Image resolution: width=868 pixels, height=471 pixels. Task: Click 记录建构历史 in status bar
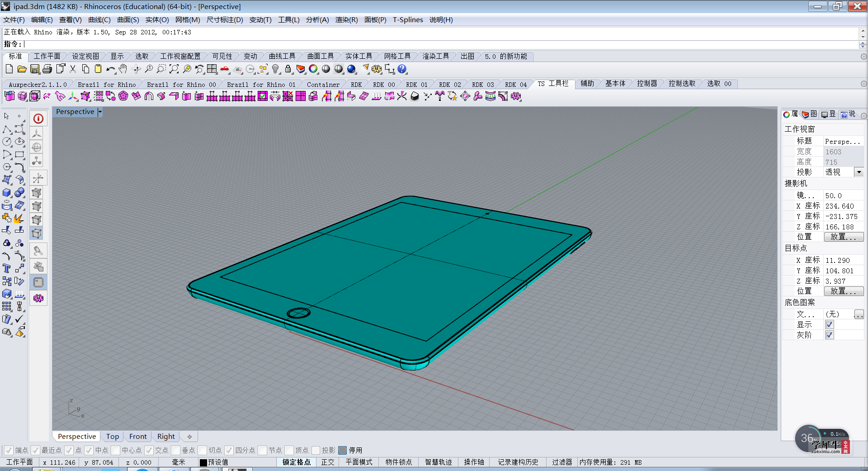(x=518, y=462)
